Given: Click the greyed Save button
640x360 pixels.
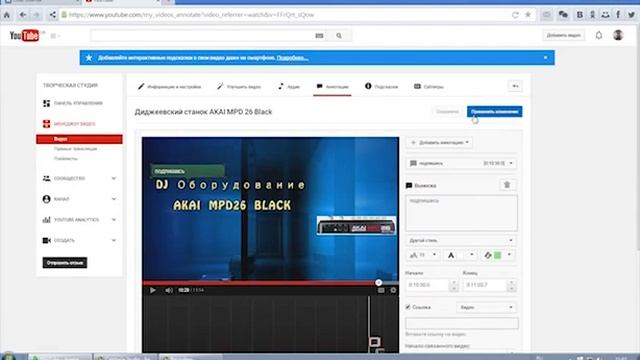Looking at the screenshot, I should click(x=447, y=111).
